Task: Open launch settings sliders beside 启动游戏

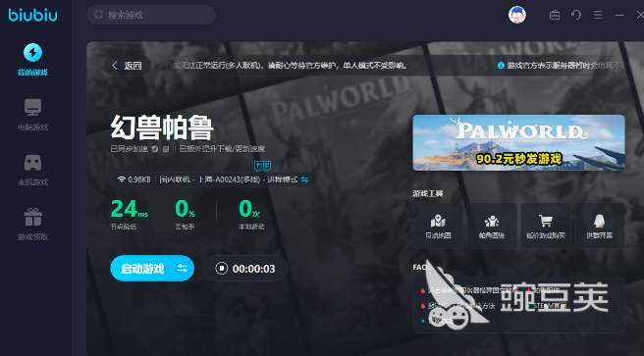Action: click(183, 269)
